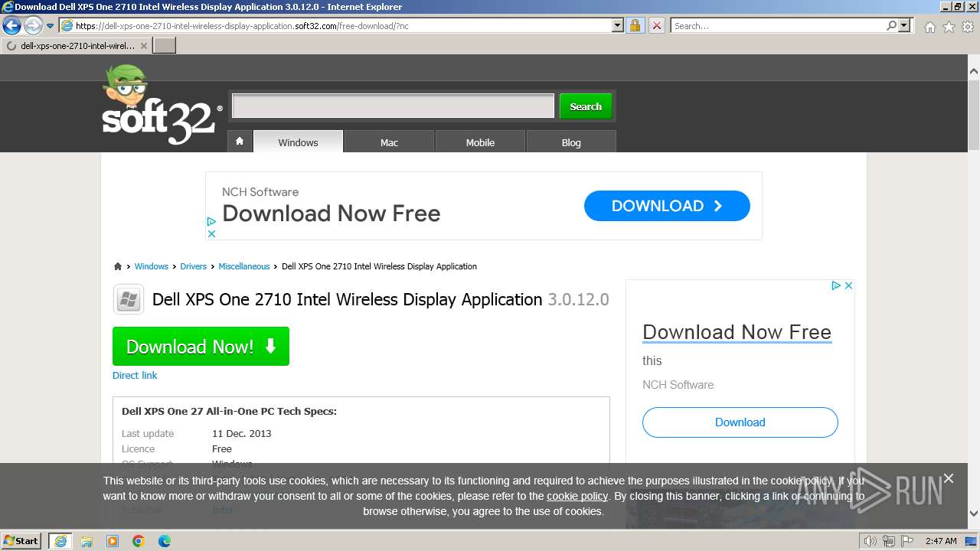Screen dimensions: 980x551
Task: Open the recent pages dropdown arrow
Action: 51,26
